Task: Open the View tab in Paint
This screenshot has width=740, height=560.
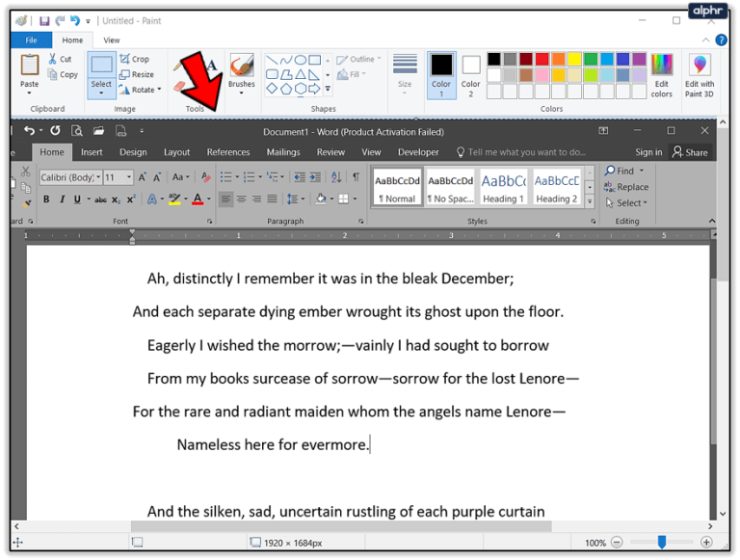Action: (112, 40)
